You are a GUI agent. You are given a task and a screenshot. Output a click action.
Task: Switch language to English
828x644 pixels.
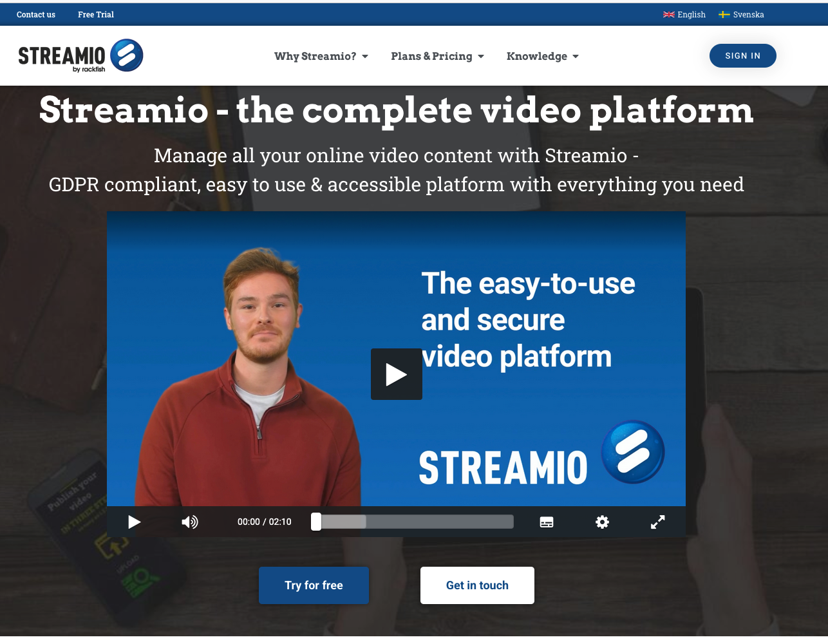[684, 14]
